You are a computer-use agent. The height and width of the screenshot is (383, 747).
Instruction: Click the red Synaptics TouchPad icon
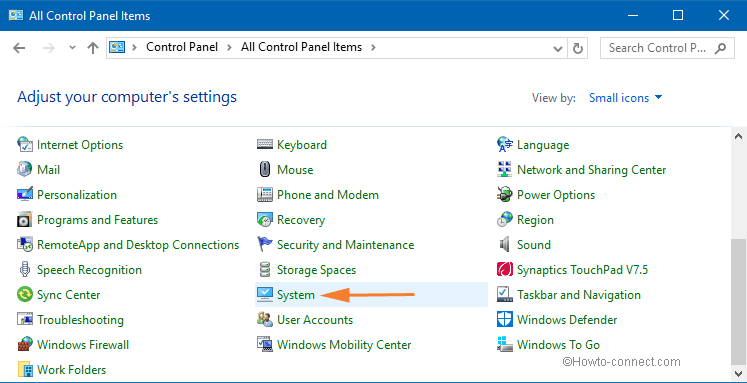505,270
